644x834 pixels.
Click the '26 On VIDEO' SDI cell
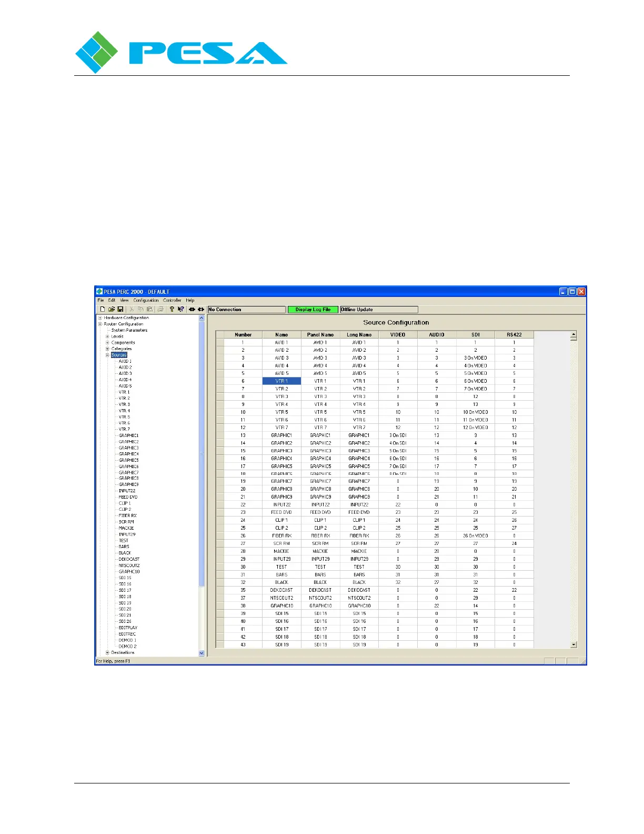(x=476, y=536)
